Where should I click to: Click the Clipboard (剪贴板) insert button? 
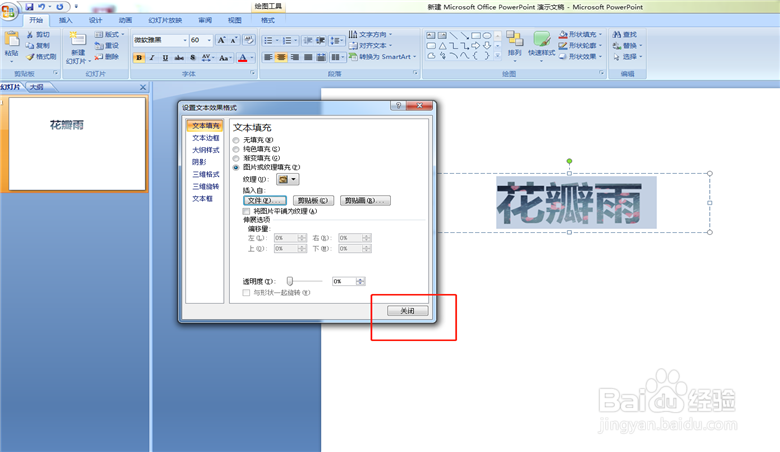[313, 200]
